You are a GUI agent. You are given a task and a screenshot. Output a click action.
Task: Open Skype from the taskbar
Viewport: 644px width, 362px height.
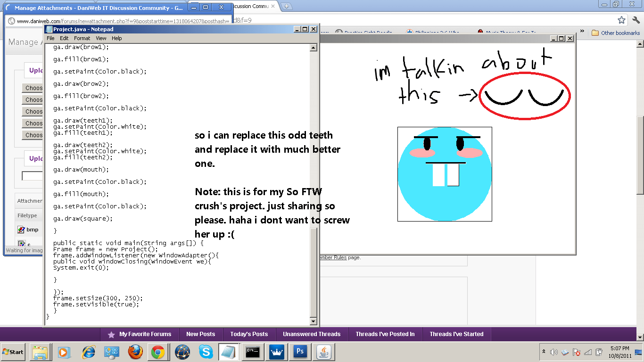point(206,352)
